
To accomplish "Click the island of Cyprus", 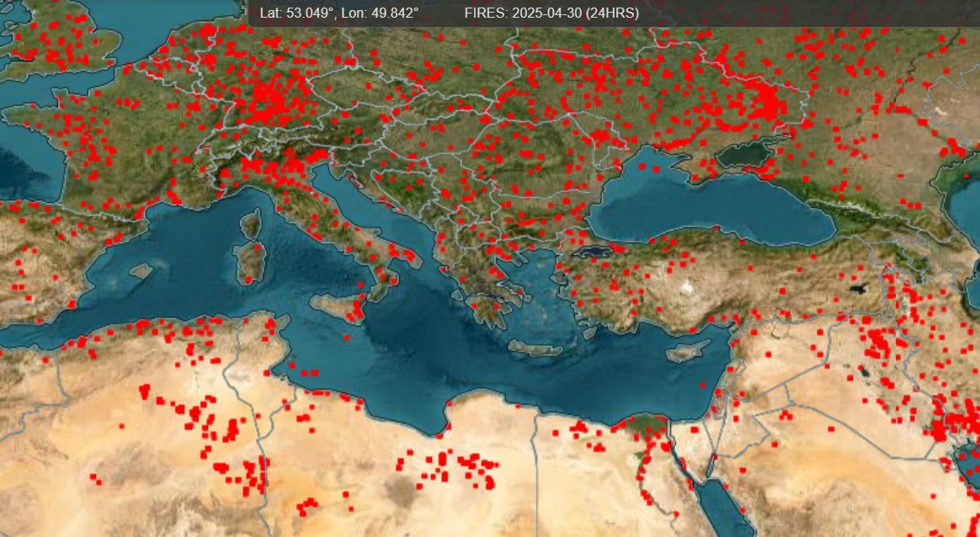I will [x=685, y=352].
